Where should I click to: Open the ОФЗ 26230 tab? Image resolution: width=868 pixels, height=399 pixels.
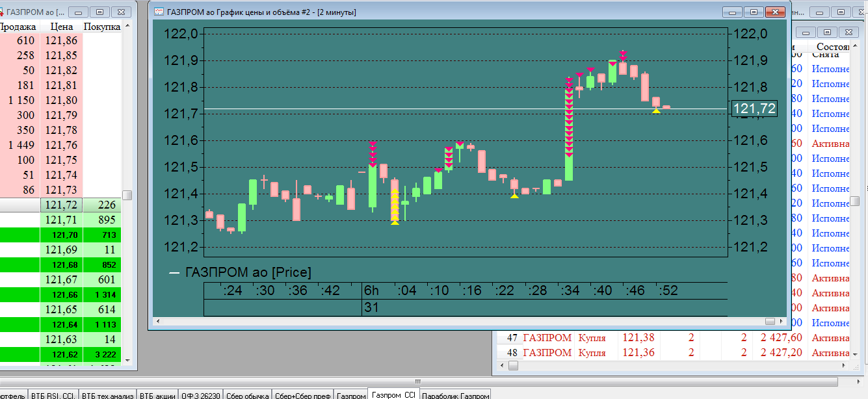coord(201,394)
